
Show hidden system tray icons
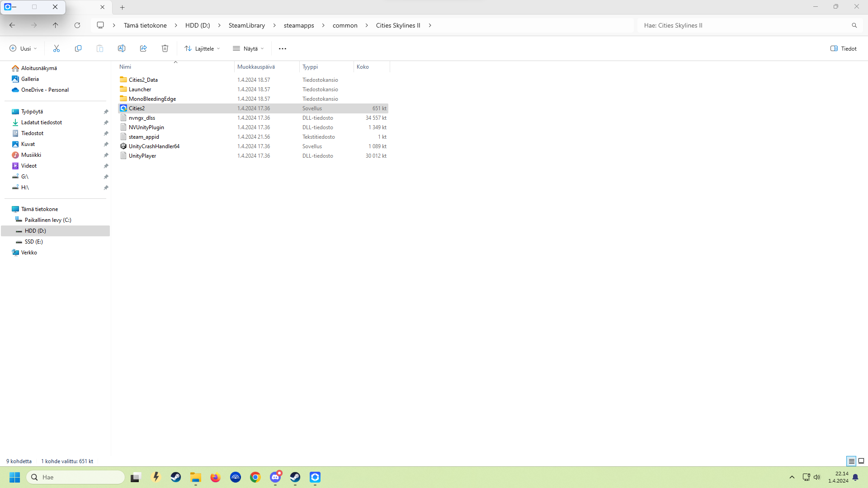pos(792,477)
